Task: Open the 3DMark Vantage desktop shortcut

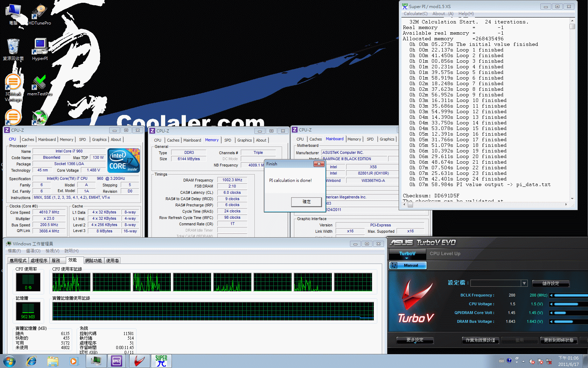Action: pos(13,88)
